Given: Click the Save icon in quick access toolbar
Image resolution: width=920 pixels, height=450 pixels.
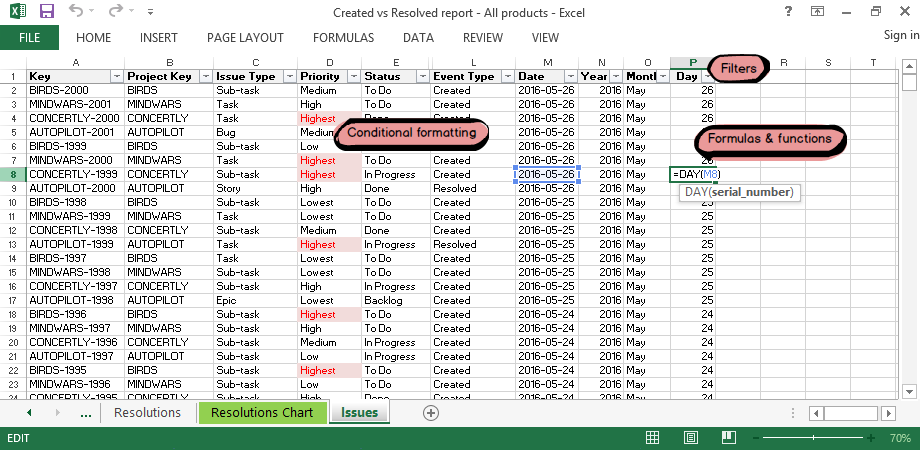Looking at the screenshot, I should (x=47, y=11).
